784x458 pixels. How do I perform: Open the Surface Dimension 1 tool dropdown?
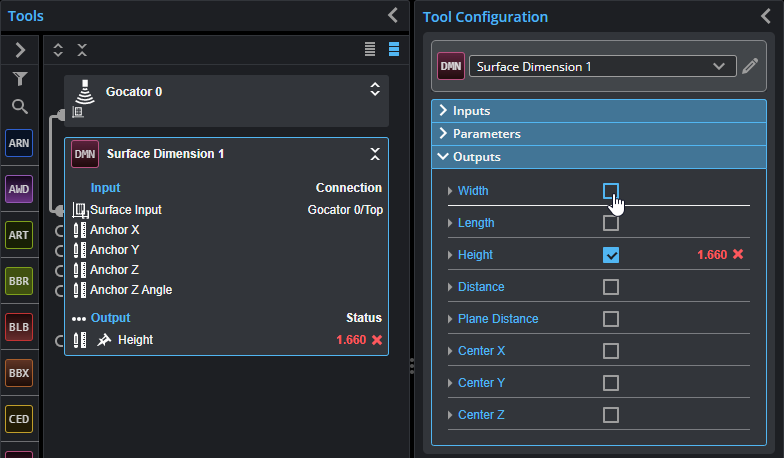pos(602,66)
